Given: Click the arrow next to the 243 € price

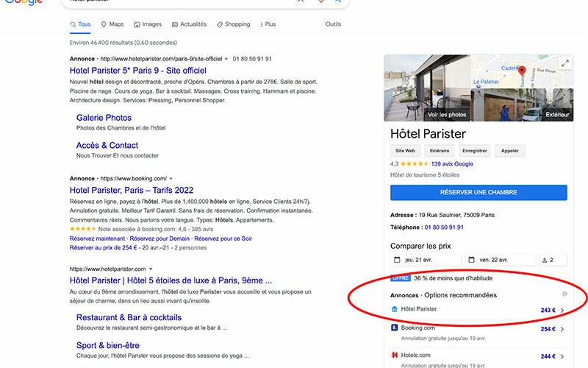Looking at the screenshot, I should pos(563,311).
